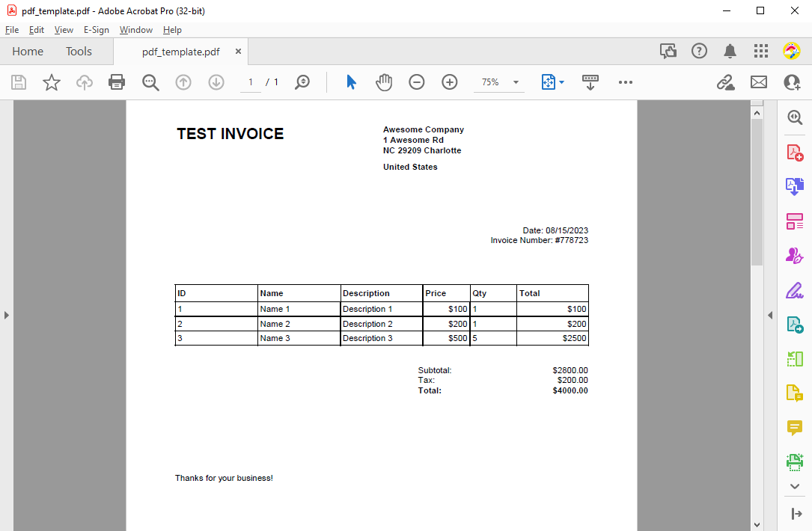Open the Organize Pages tool icon
The image size is (812, 531).
click(795, 359)
